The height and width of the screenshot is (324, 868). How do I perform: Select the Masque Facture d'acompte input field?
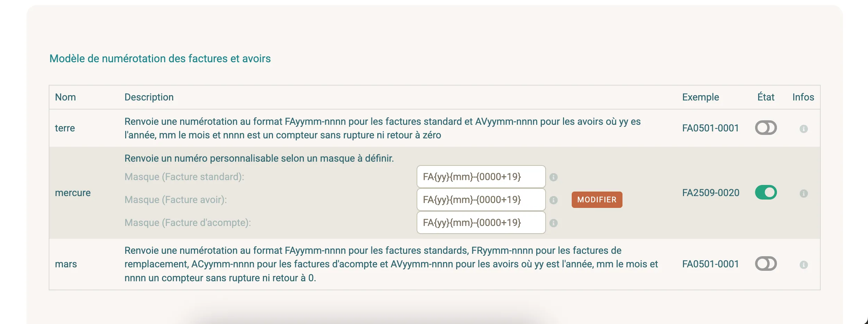coord(481,222)
